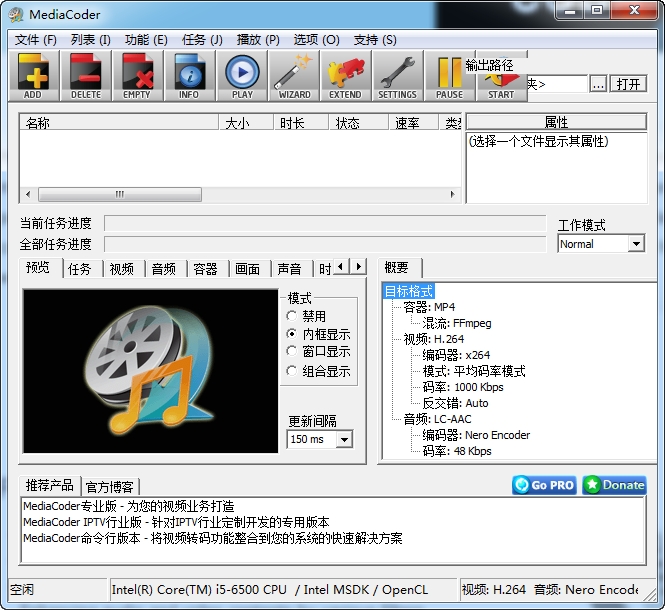Click the output path input field
Image resolution: width=665 pixels, height=610 pixels.
pyautogui.click(x=557, y=84)
